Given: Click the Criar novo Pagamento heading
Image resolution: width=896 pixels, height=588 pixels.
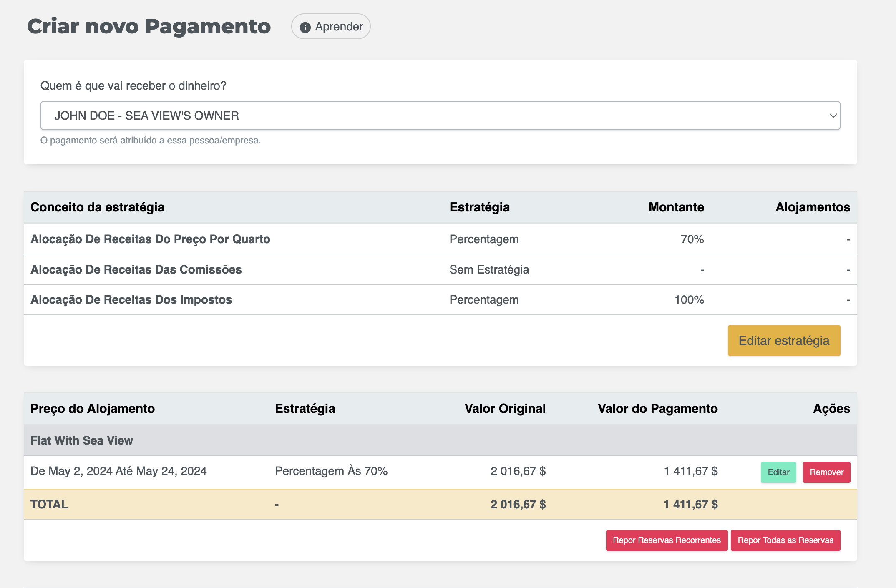Looking at the screenshot, I should [x=149, y=26].
